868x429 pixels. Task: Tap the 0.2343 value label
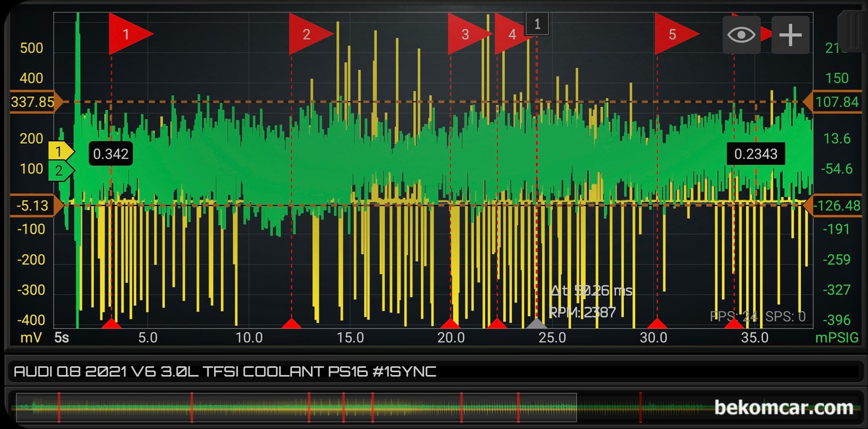tap(756, 154)
